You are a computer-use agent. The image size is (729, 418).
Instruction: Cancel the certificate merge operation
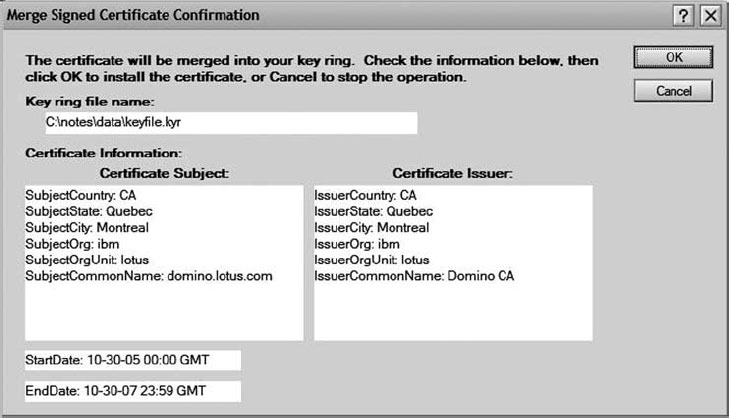pyautogui.click(x=673, y=91)
